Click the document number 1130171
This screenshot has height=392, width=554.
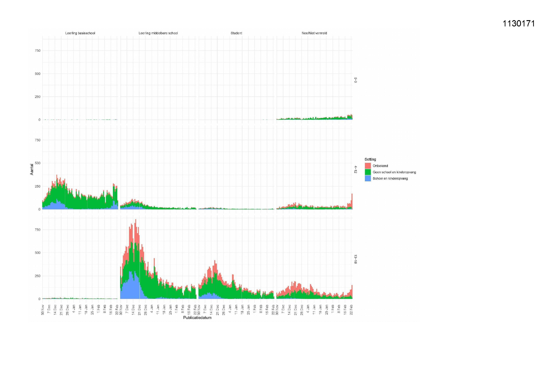[519, 24]
